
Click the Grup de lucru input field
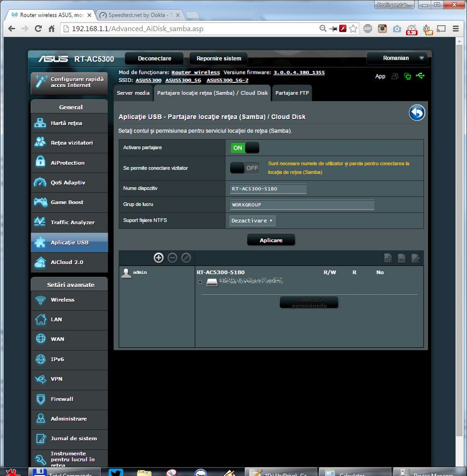pyautogui.click(x=302, y=205)
